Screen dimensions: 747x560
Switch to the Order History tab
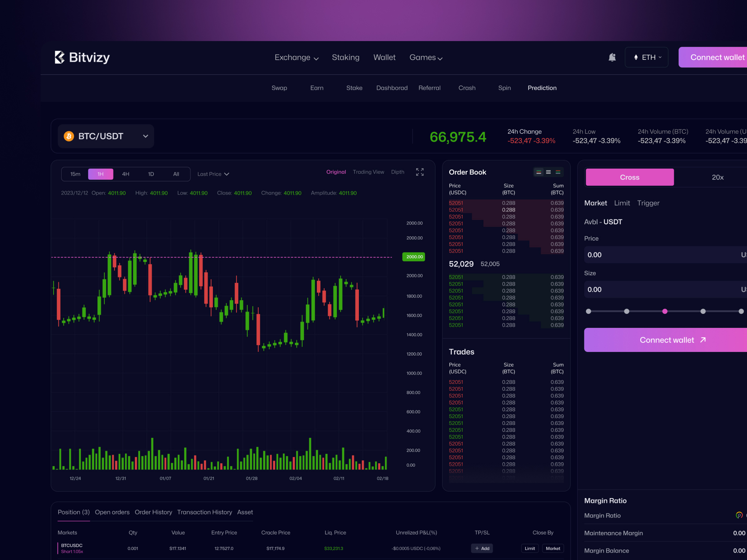tap(153, 512)
